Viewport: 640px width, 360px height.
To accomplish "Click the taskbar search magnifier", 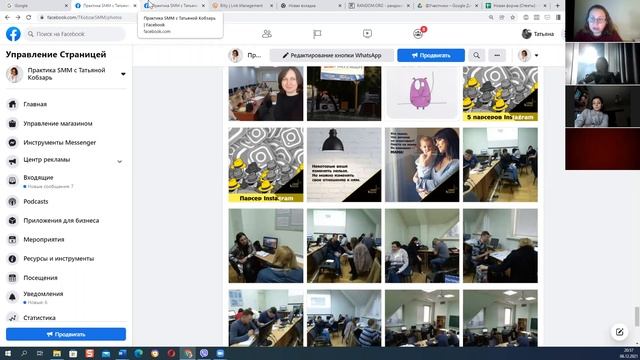I will (x=24, y=353).
